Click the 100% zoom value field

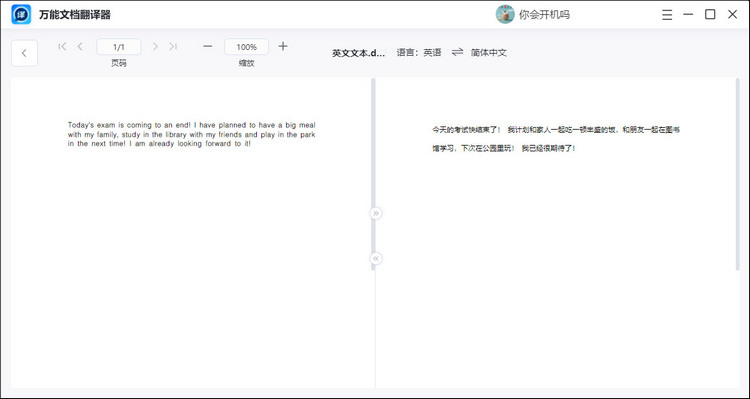(246, 47)
